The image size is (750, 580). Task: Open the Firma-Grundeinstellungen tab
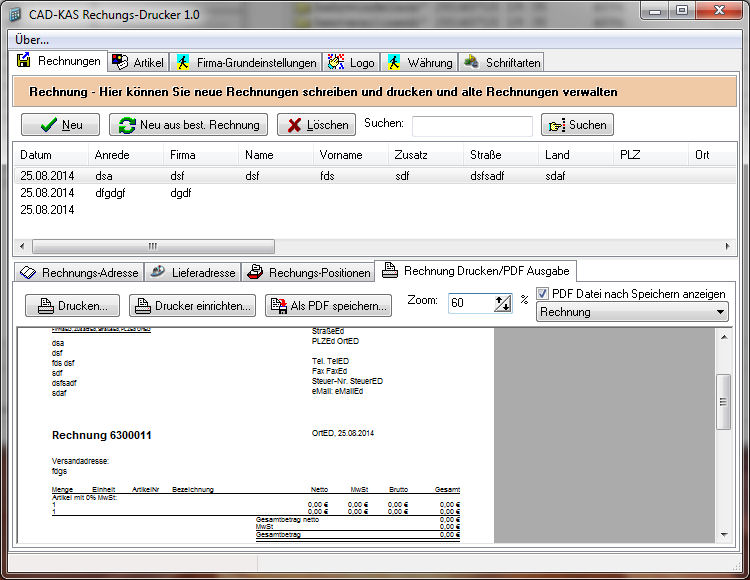246,62
